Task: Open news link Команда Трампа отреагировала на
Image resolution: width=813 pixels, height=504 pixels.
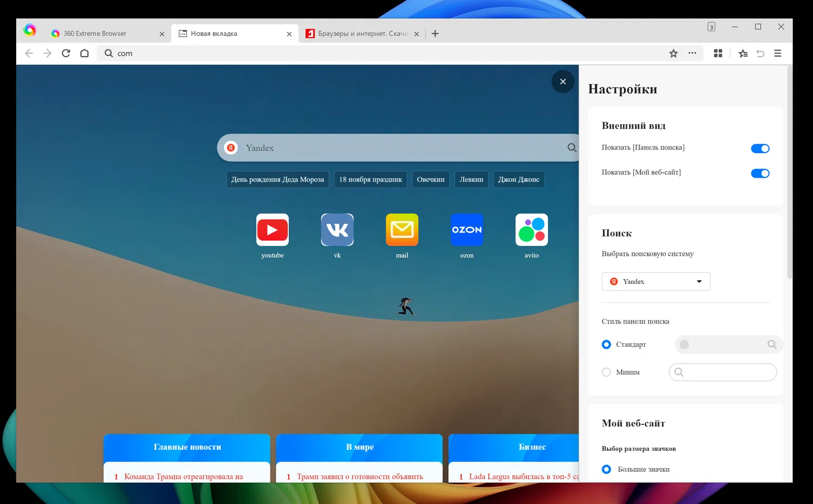Action: (184, 477)
